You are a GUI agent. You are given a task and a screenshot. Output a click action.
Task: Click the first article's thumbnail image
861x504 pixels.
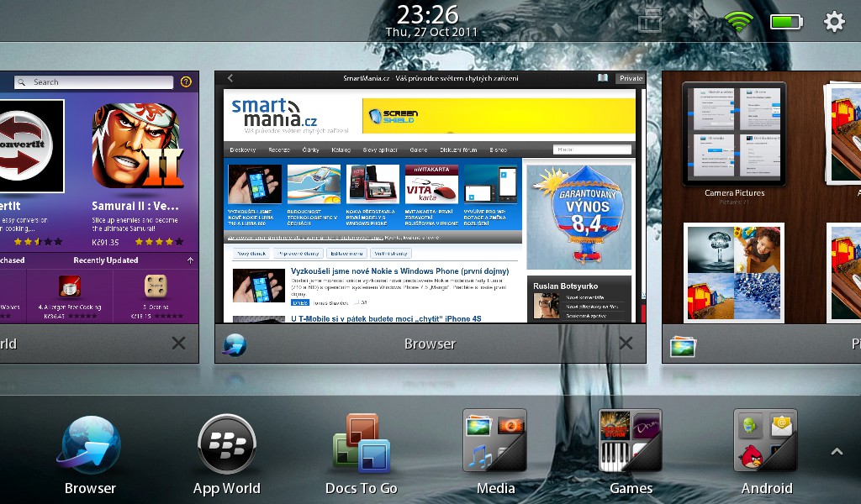click(x=258, y=285)
